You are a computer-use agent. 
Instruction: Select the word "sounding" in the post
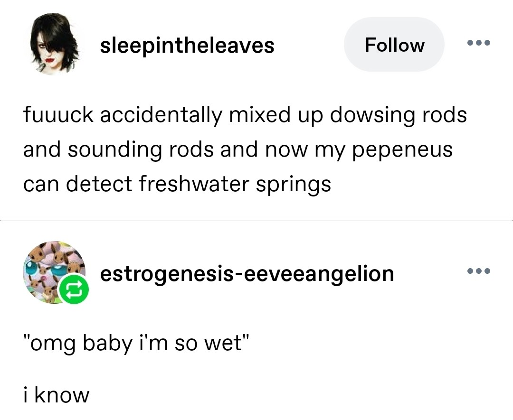pyautogui.click(x=114, y=150)
